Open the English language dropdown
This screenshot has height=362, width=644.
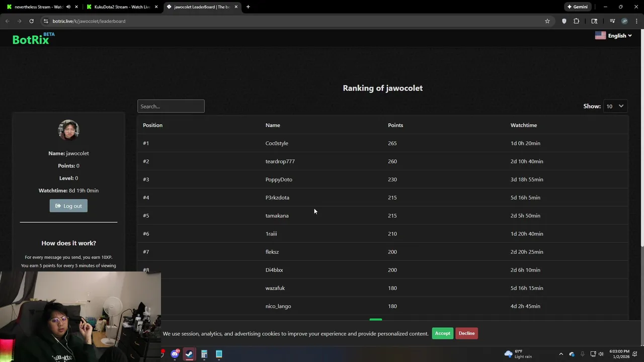point(613,36)
